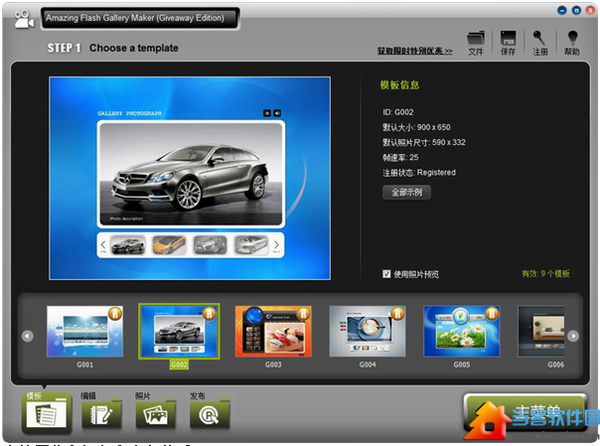Select orange sports car preview thumbnail

[x=169, y=245]
